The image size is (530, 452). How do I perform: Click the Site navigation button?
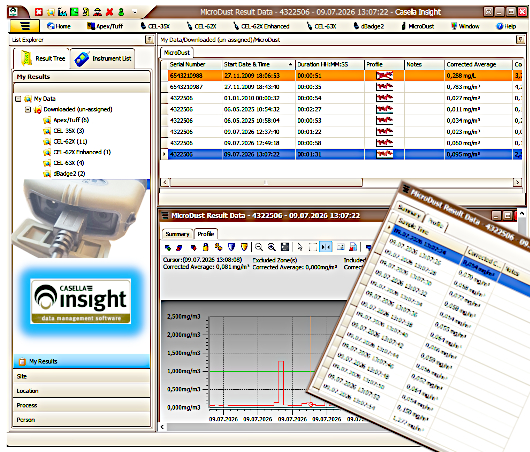[x=81, y=376]
